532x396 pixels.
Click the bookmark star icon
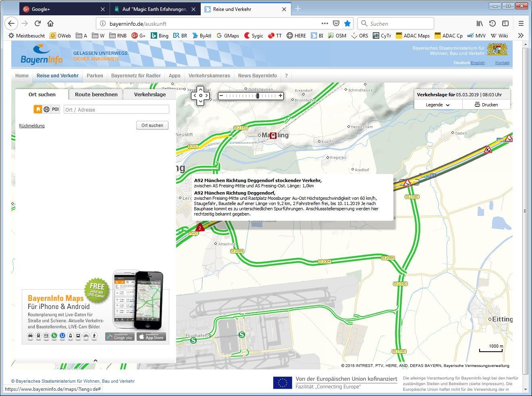347,23
